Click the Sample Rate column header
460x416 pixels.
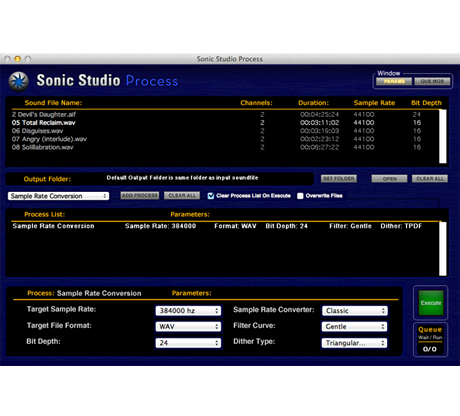(374, 103)
